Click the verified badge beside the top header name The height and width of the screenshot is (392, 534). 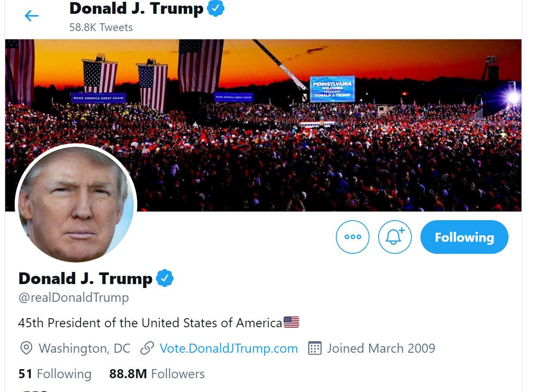(216, 9)
